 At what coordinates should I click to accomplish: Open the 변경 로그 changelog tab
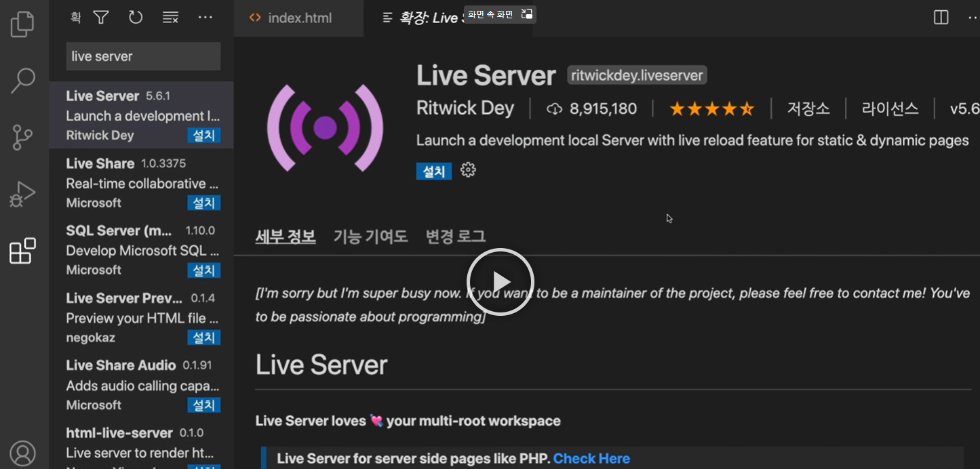pos(456,237)
